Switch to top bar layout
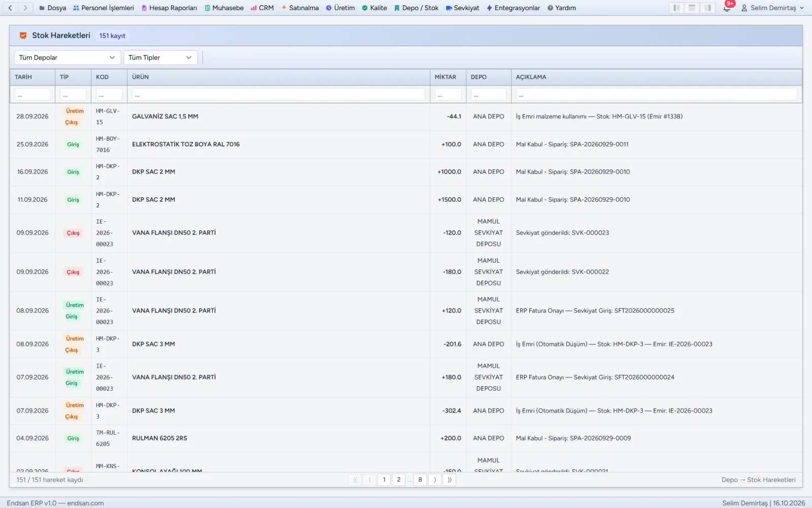812x508 pixels. tap(692, 8)
